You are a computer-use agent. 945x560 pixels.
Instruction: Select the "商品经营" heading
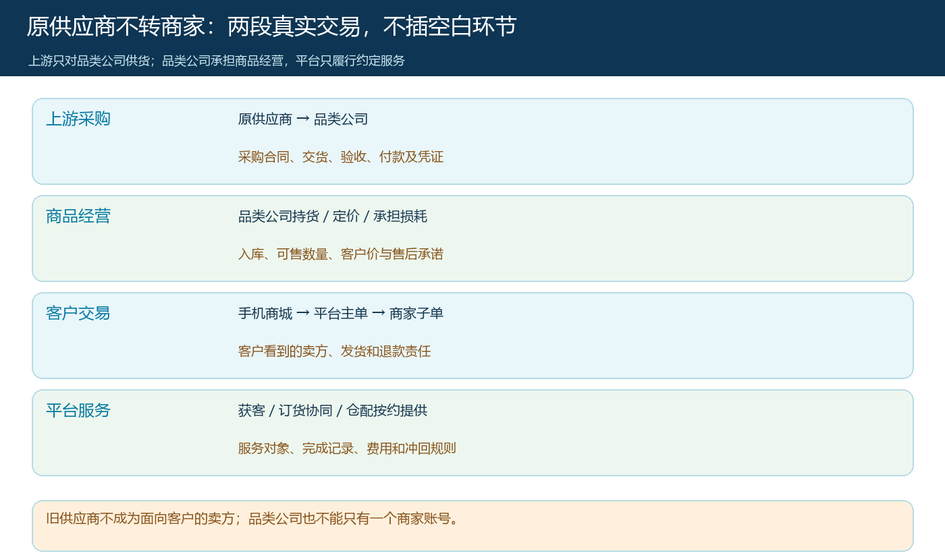pos(78,216)
